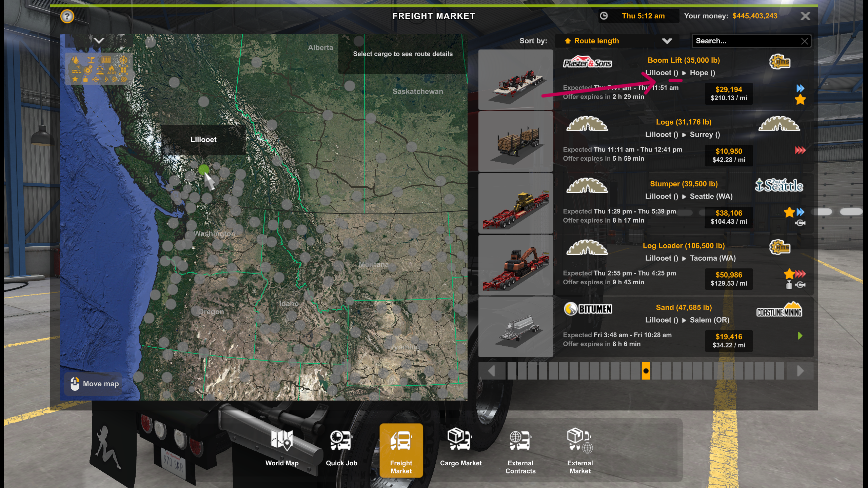Select the highlighted Freight Market tab
The height and width of the screenshot is (488, 868).
(x=401, y=451)
